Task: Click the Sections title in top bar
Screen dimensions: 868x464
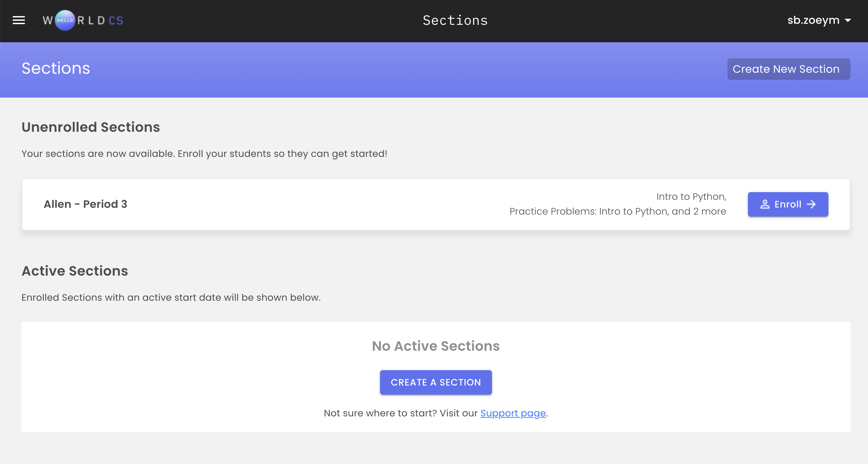Action: click(x=455, y=20)
